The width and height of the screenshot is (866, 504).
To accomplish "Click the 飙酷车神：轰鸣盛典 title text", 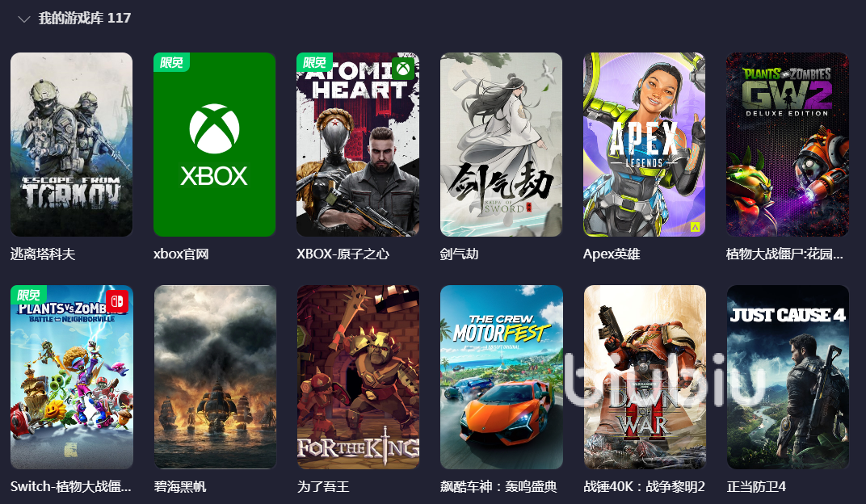I will pos(498,486).
